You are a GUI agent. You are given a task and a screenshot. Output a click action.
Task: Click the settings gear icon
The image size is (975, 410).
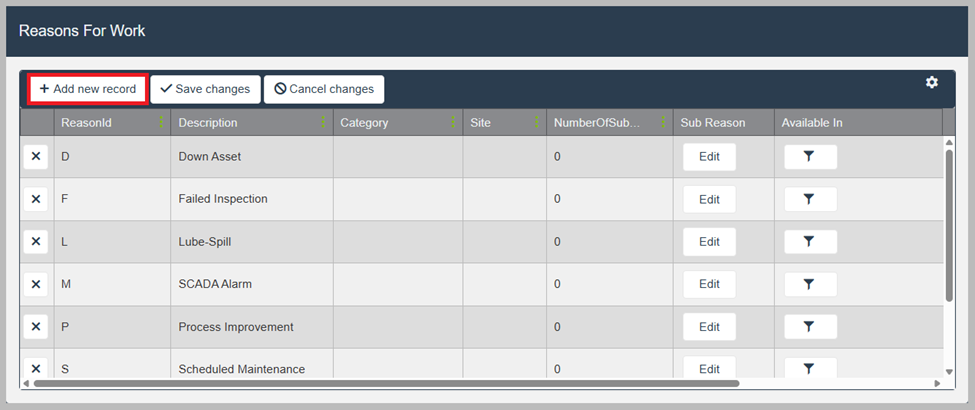point(931,83)
